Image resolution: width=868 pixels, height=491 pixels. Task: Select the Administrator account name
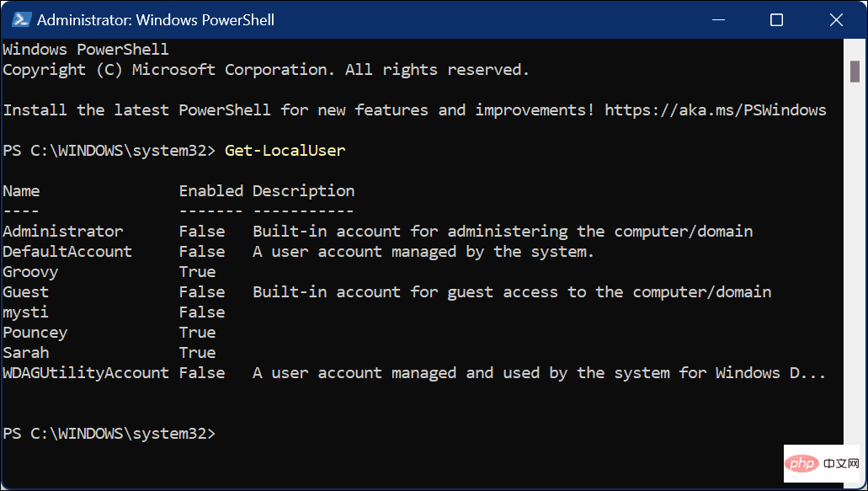pos(62,231)
